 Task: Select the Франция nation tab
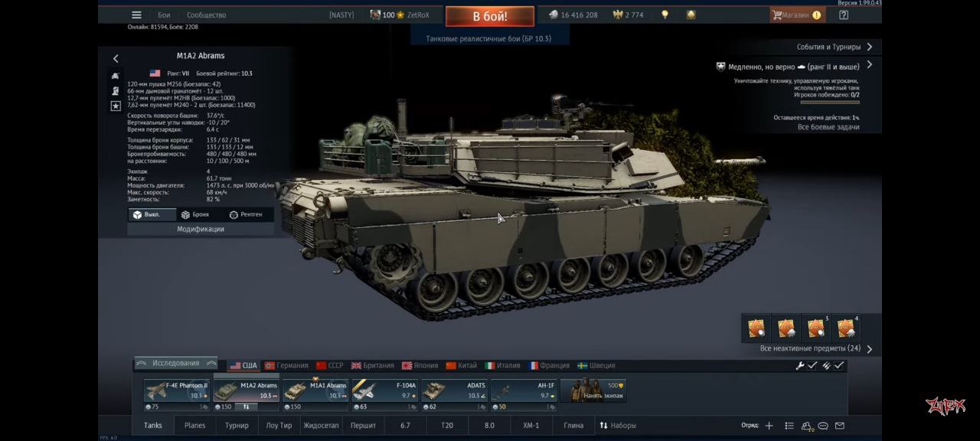(550, 365)
